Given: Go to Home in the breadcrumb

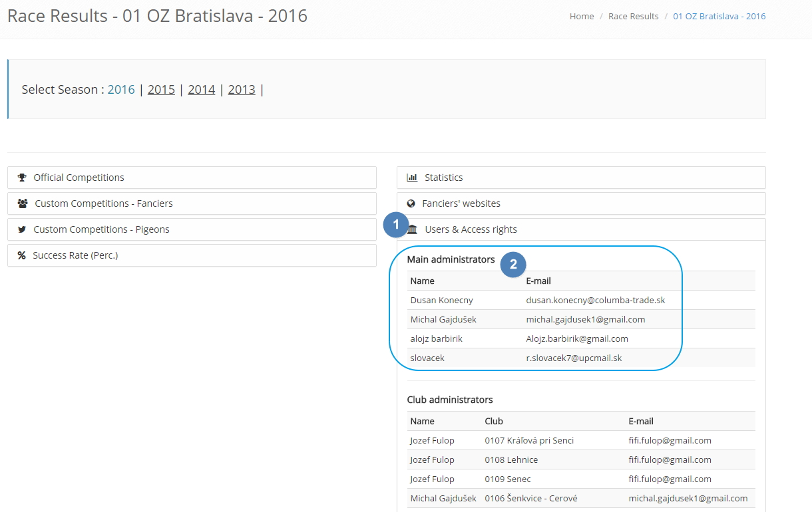Looking at the screenshot, I should (x=582, y=16).
